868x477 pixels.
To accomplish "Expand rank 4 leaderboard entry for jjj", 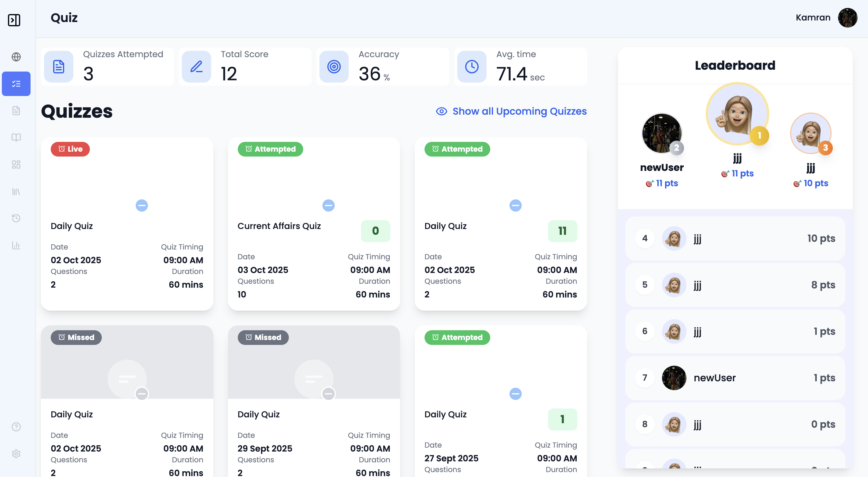I will [734, 238].
